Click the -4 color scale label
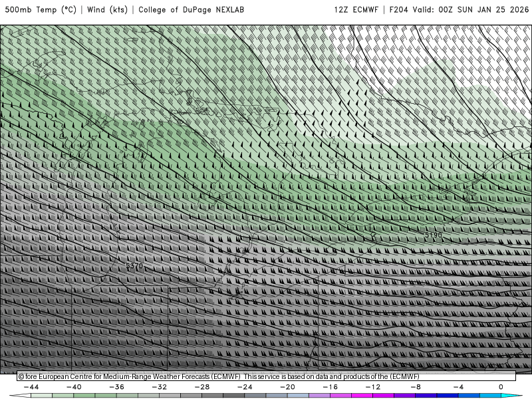Screen dimensions: 532x399 click(458, 387)
